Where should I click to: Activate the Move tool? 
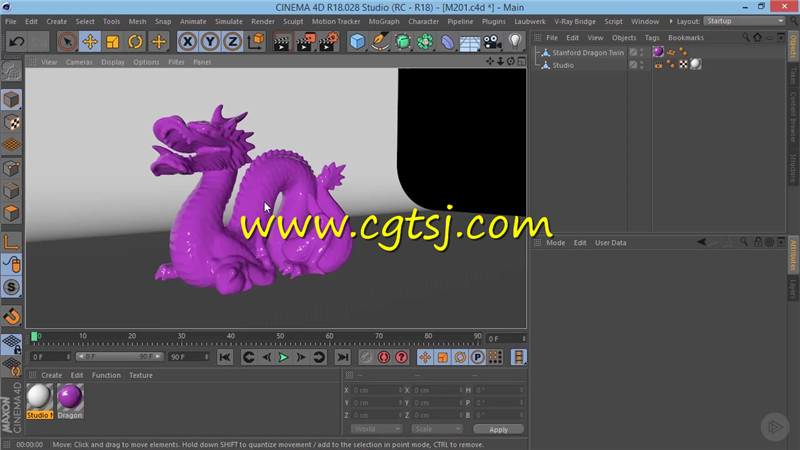click(x=90, y=41)
